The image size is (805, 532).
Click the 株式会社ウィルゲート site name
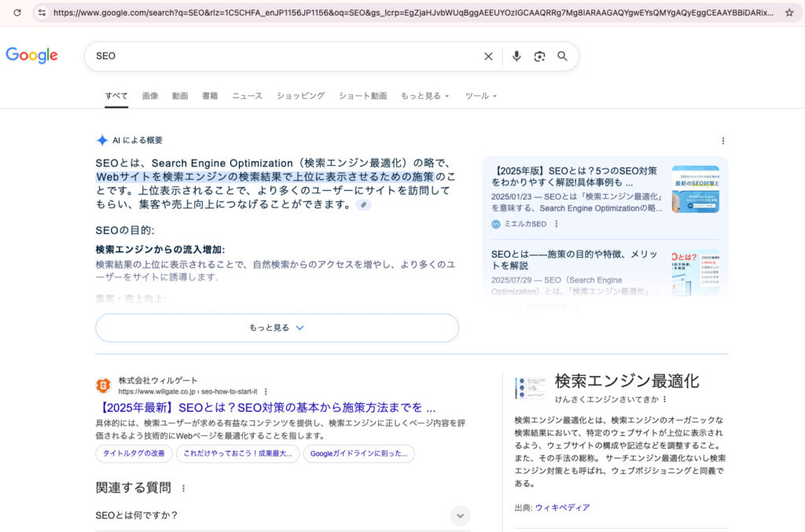158,380
